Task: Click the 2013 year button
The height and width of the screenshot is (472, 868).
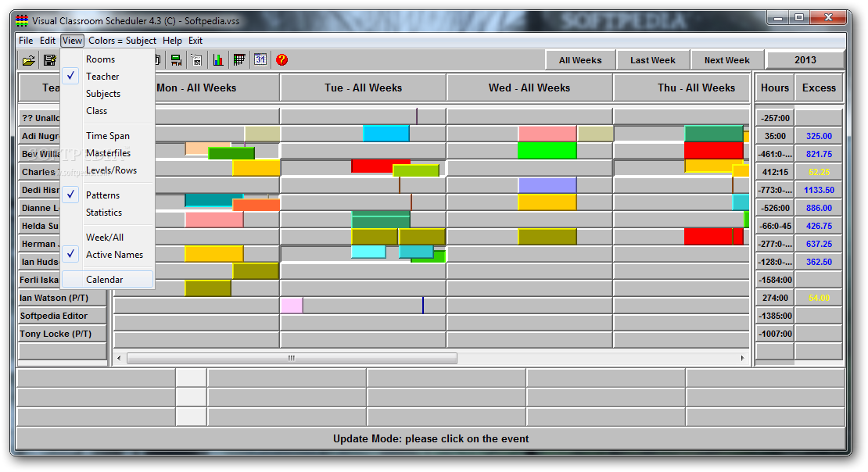Action: [805, 59]
